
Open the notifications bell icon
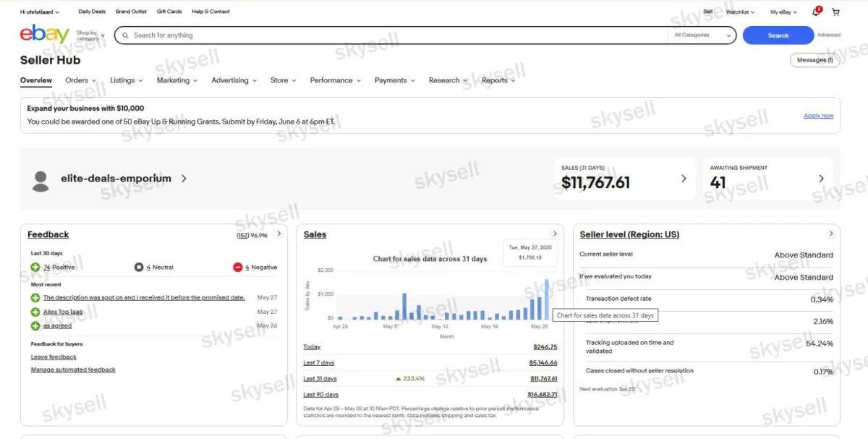[x=817, y=12]
